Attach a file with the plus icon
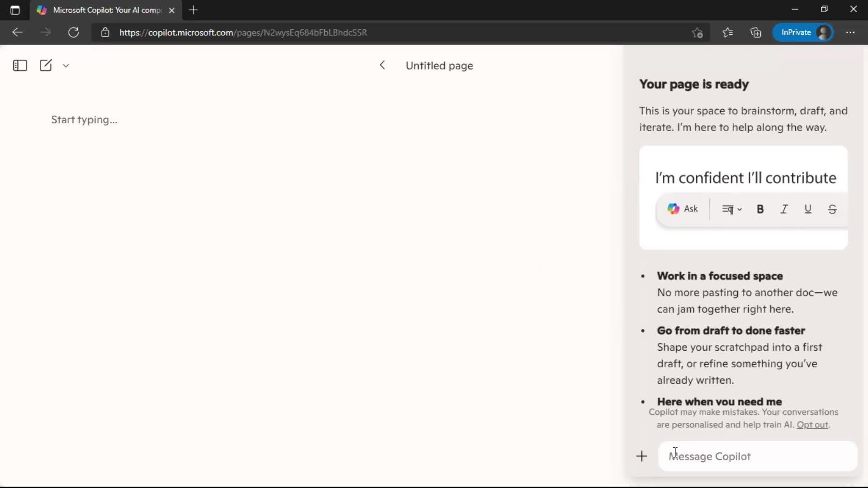868x488 pixels. [642, 456]
